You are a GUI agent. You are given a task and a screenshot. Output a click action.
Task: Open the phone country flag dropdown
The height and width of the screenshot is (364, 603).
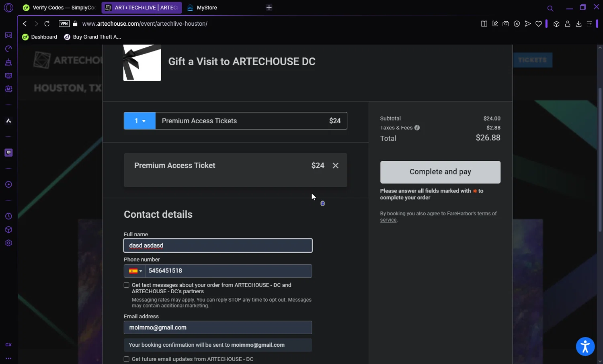pyautogui.click(x=135, y=271)
